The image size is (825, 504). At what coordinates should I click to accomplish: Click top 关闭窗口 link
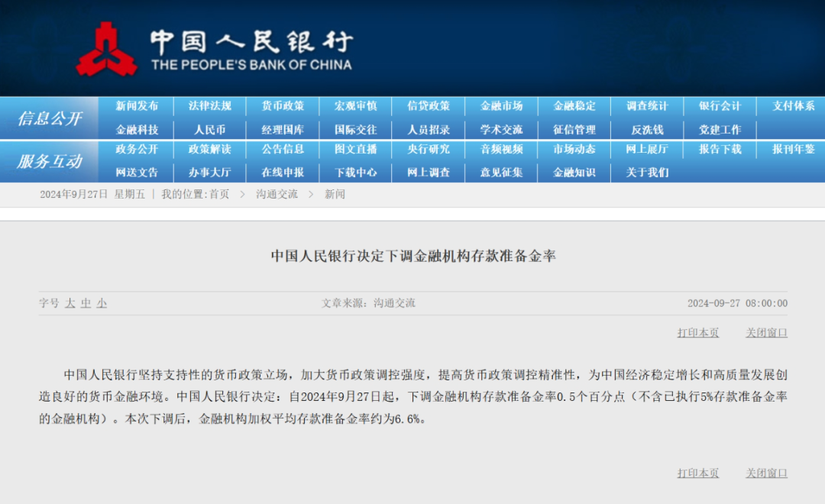tap(766, 332)
